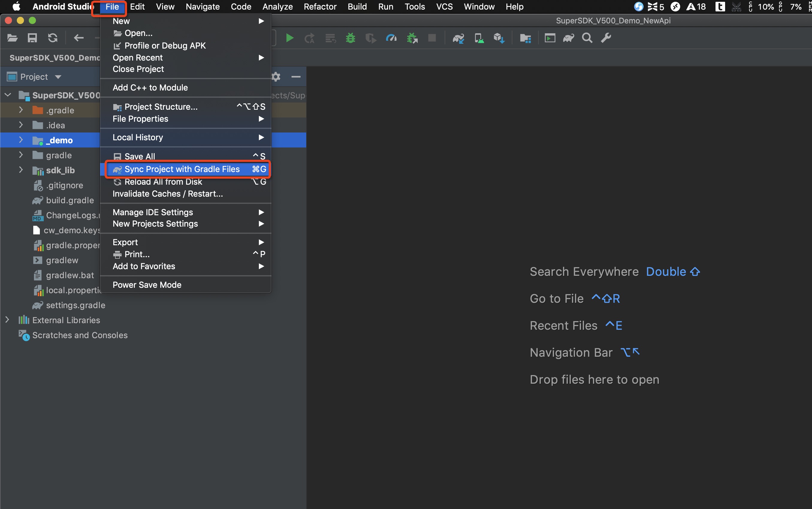Click the Apply Changes and Restart Activity icon
This screenshot has width=812, height=509.
[310, 38]
